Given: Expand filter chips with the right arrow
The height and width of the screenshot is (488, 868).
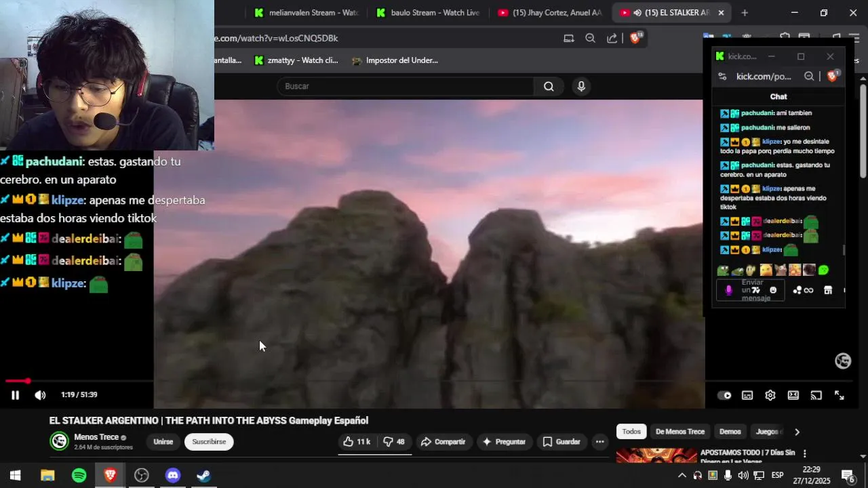Looking at the screenshot, I should tap(797, 432).
